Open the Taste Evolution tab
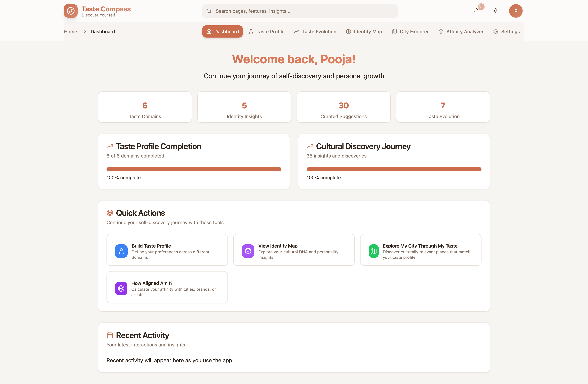This screenshot has height=384, width=588. click(x=315, y=32)
